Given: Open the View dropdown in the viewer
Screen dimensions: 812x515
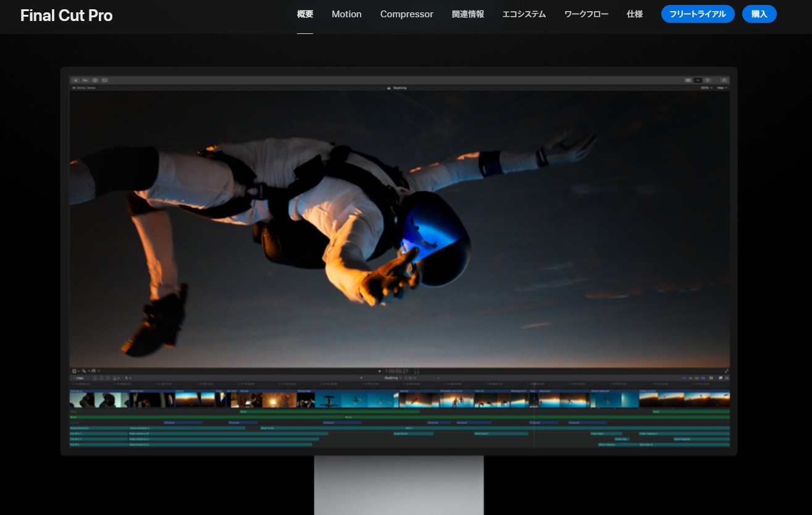Looking at the screenshot, I should (721, 88).
